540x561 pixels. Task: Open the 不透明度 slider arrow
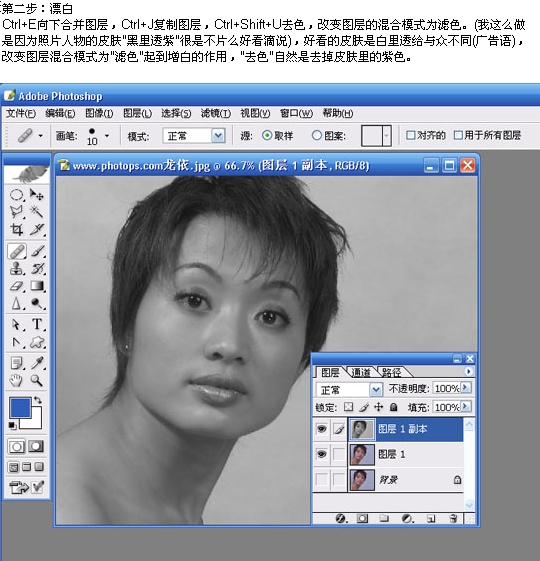tap(465, 387)
